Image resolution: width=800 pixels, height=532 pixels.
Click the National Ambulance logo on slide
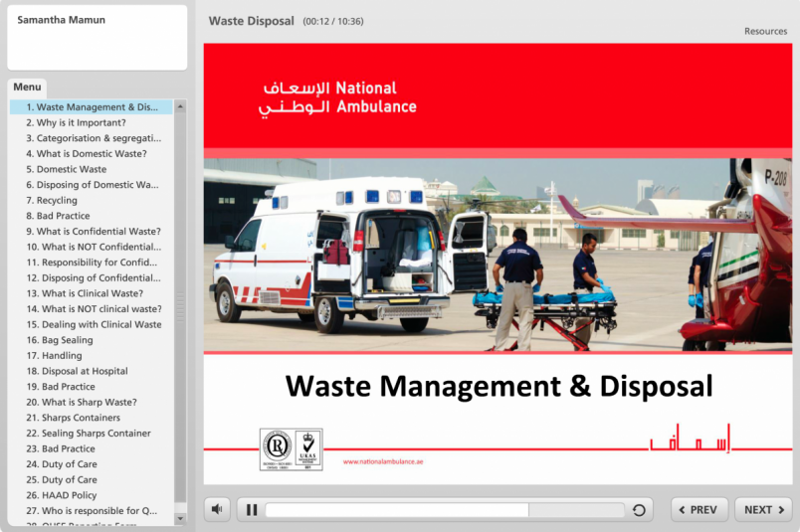click(337, 99)
